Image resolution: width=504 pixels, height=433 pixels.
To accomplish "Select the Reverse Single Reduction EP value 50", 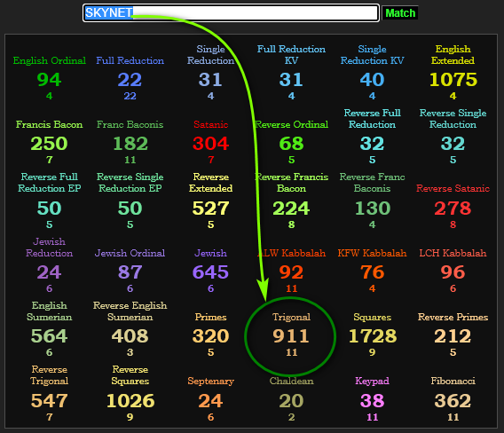I will [x=130, y=208].
